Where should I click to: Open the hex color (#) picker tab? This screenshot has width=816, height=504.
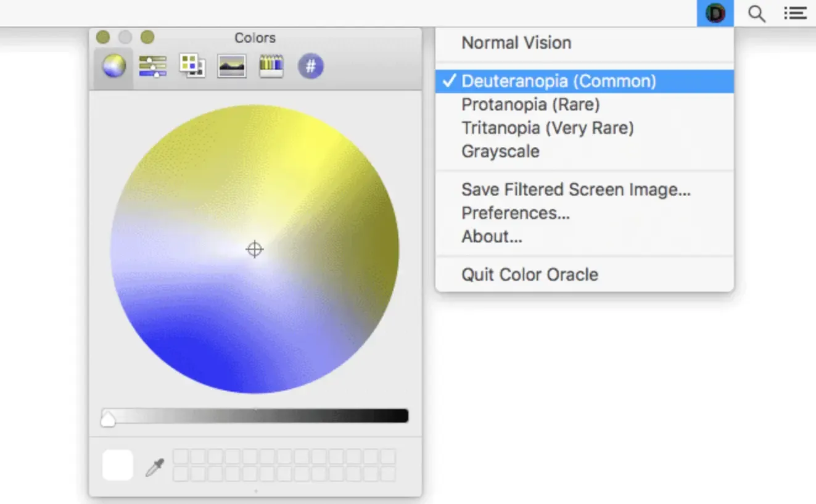pyautogui.click(x=311, y=65)
